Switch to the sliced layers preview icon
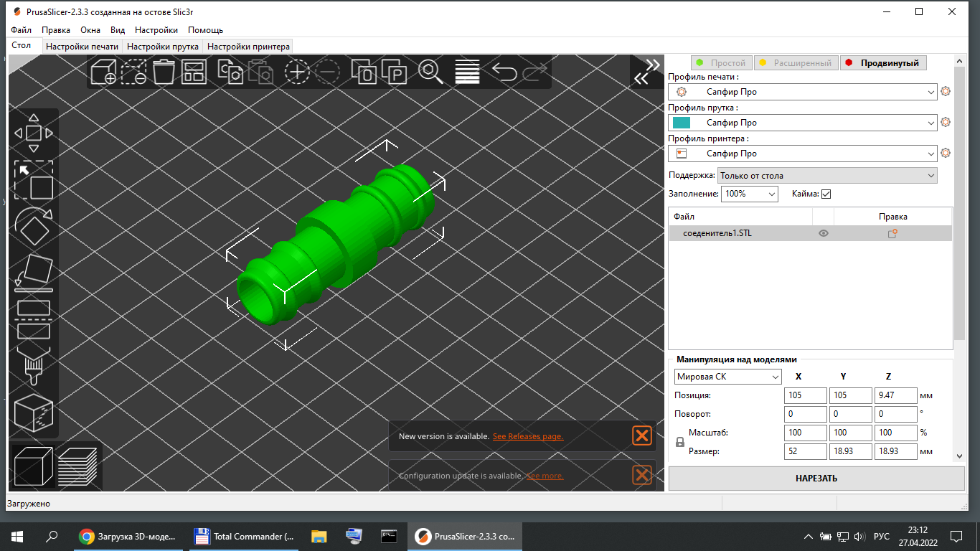980x551 pixels. tap(77, 466)
